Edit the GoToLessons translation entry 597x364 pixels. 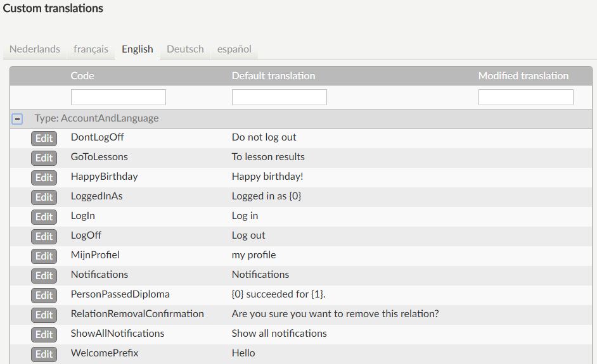44,158
